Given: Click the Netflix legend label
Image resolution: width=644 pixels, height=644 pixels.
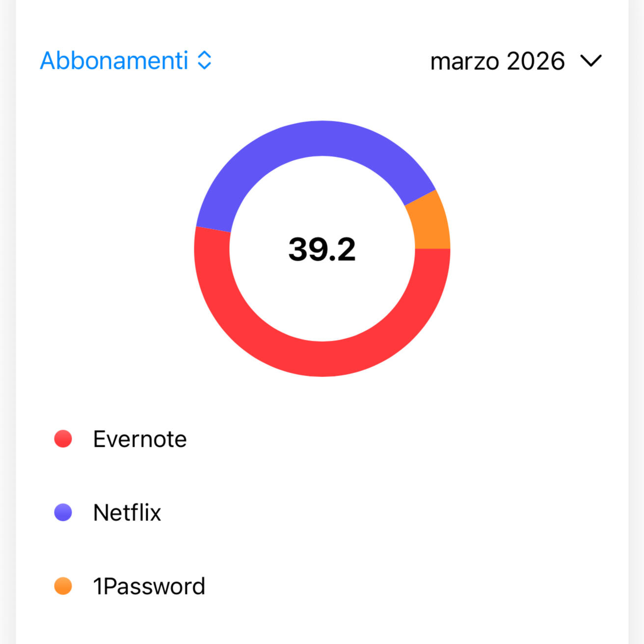Looking at the screenshot, I should 127,512.
